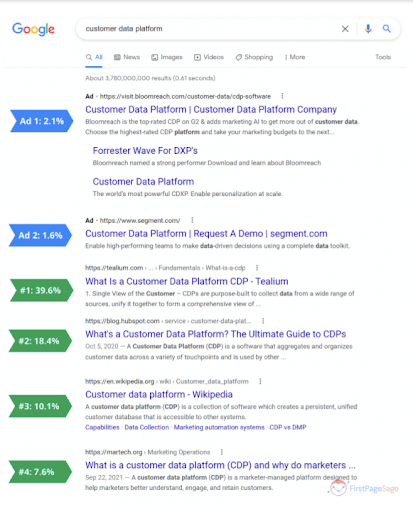Screen dimensions: 413x512
Task: Click the Google logo
Action: click(33, 29)
